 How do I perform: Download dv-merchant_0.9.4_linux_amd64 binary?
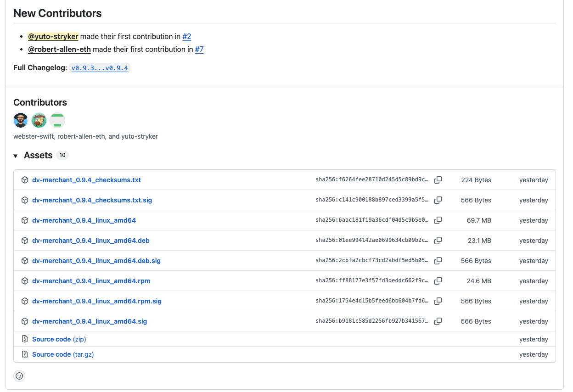pyautogui.click(x=84, y=220)
